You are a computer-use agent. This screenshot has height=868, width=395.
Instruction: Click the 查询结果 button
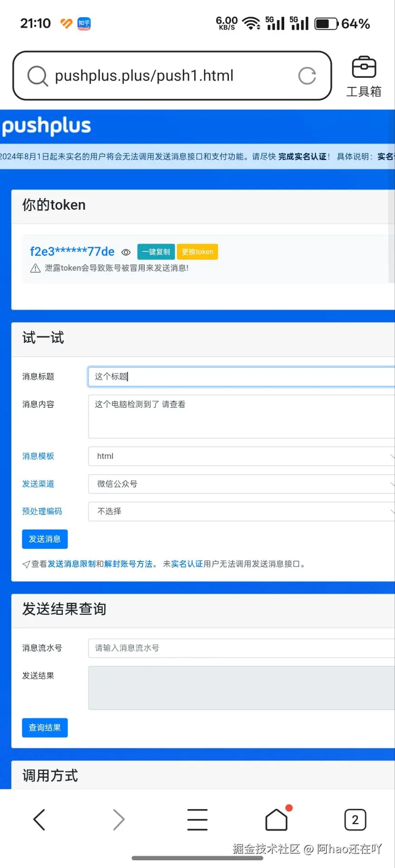click(x=45, y=727)
